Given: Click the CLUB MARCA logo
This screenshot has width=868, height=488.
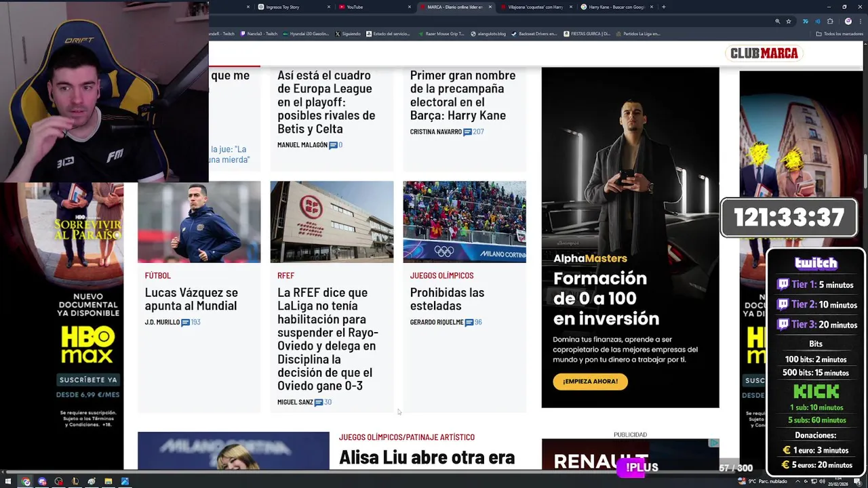Looking at the screenshot, I should coord(764,54).
